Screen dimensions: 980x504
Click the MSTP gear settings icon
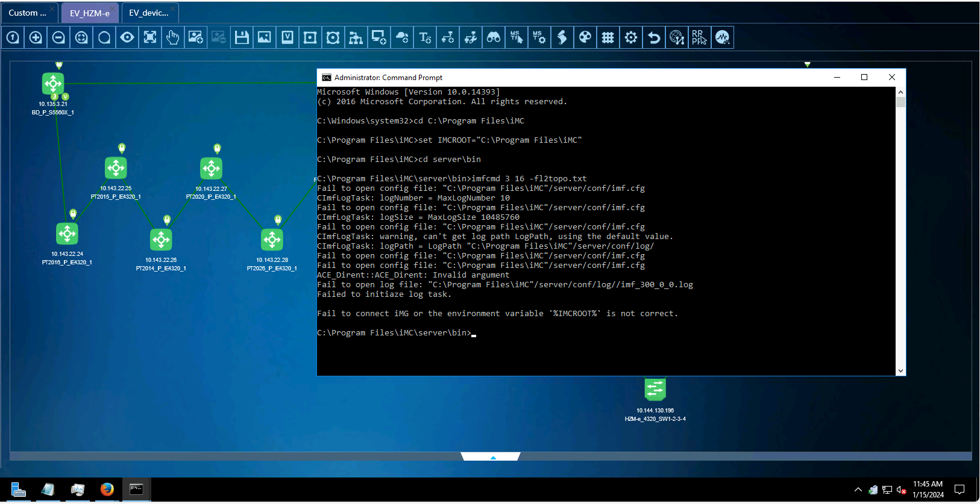click(539, 37)
